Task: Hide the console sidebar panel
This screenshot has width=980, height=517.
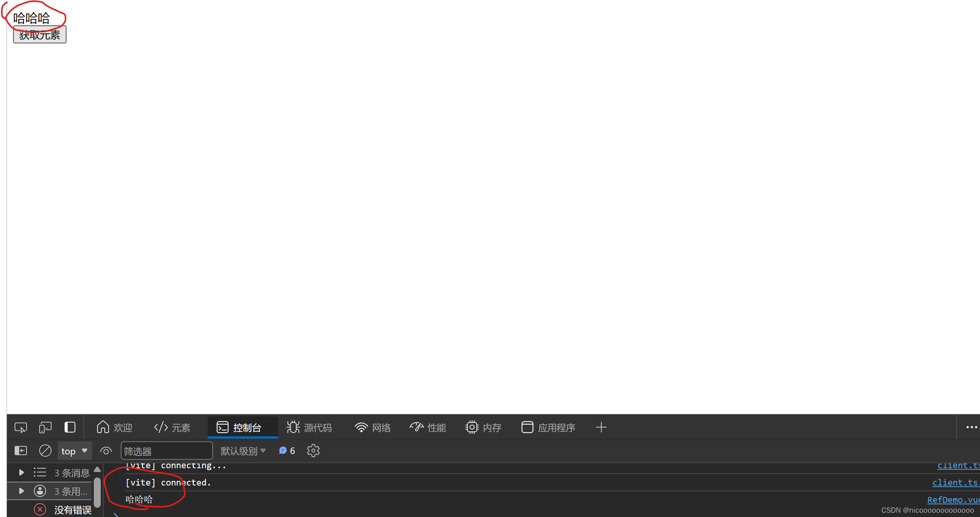Action: tap(21, 451)
